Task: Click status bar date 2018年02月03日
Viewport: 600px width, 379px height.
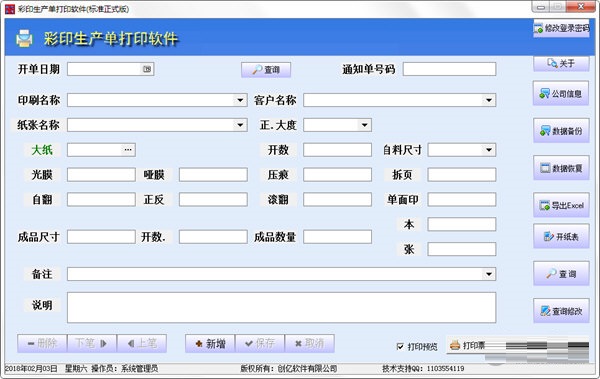Action: (31, 369)
